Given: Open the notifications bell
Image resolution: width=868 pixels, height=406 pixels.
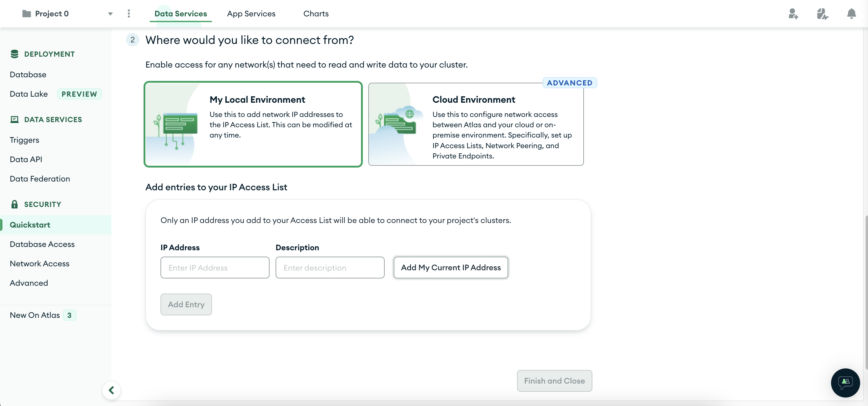Looking at the screenshot, I should point(851,14).
